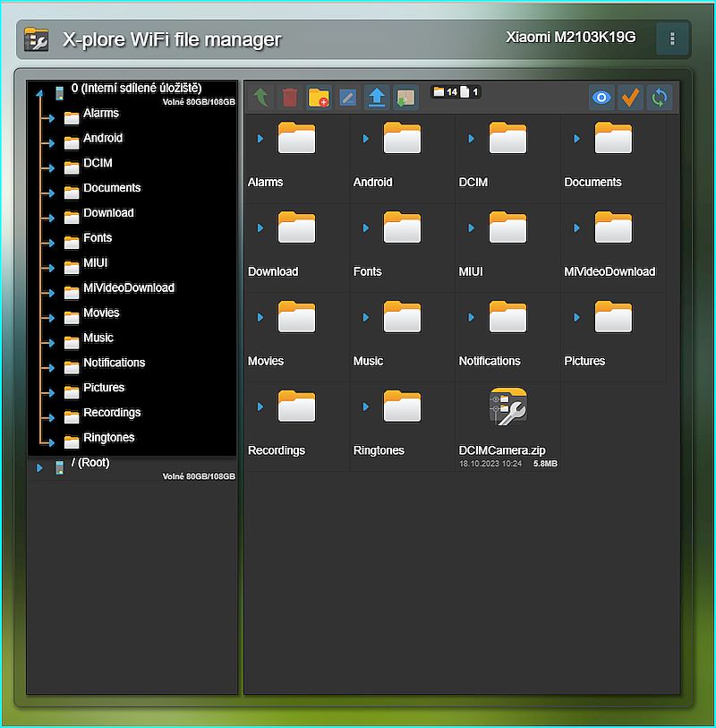Click the Xiaomi M2103K19G device name
Viewport: 716px width, 728px height.
pyautogui.click(x=570, y=37)
